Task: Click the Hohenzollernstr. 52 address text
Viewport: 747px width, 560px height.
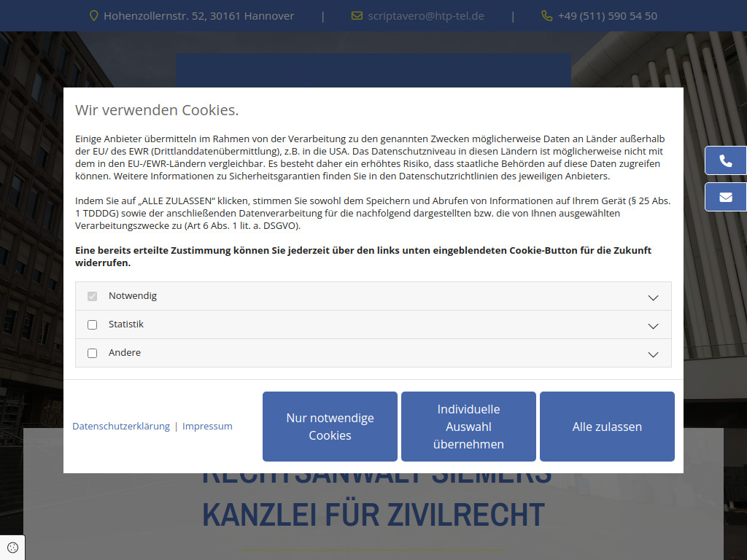Action: pyautogui.click(x=199, y=15)
